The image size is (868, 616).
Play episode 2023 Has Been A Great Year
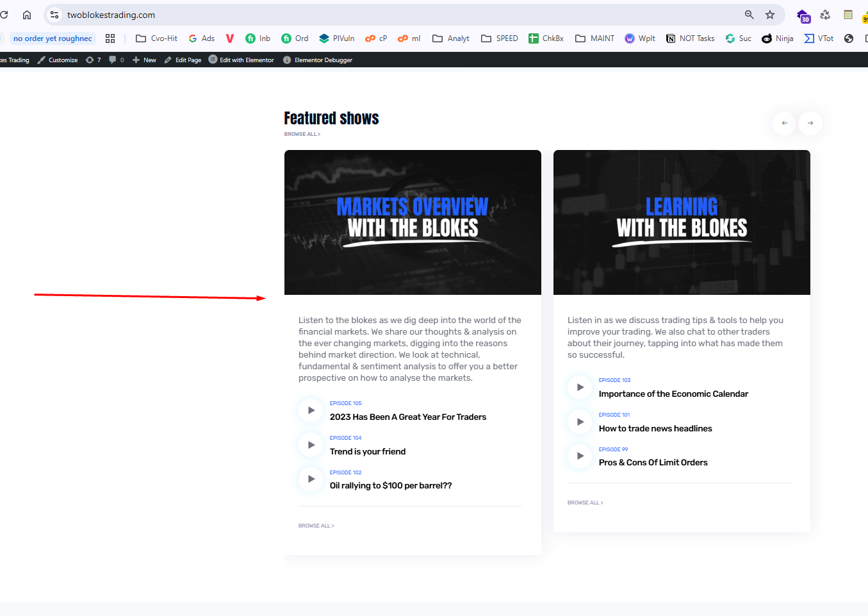pyautogui.click(x=311, y=410)
